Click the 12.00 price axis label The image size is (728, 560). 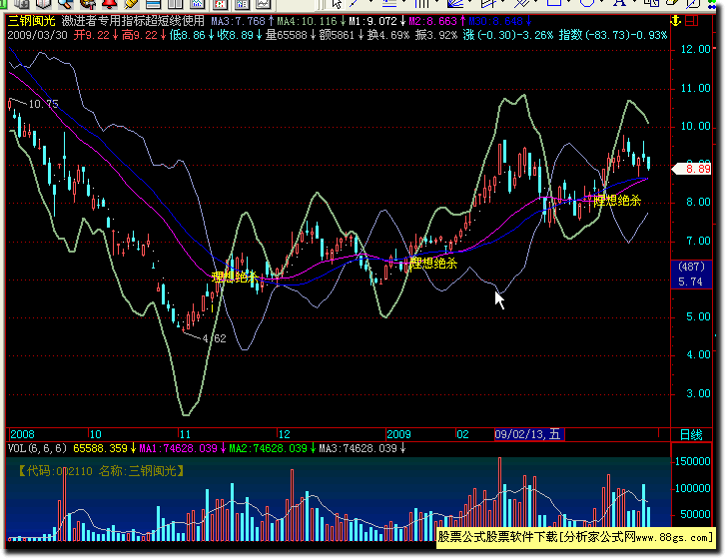pyautogui.click(x=695, y=49)
